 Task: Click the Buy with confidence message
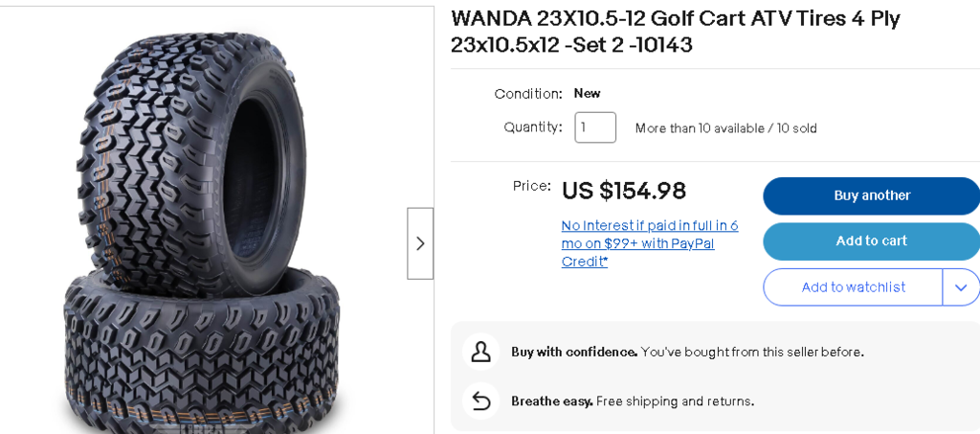coord(687,352)
